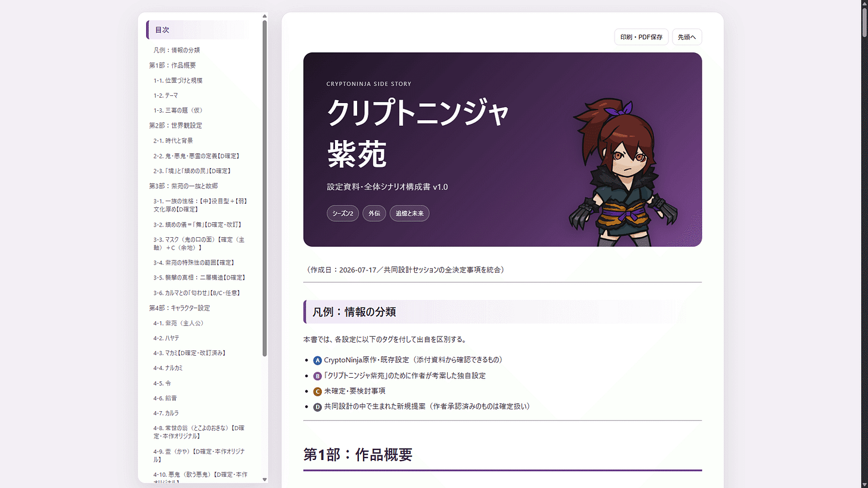Screen dimensions: 868x488
Task: Click the sidebar scrollbar thumb
Action: coord(265,188)
